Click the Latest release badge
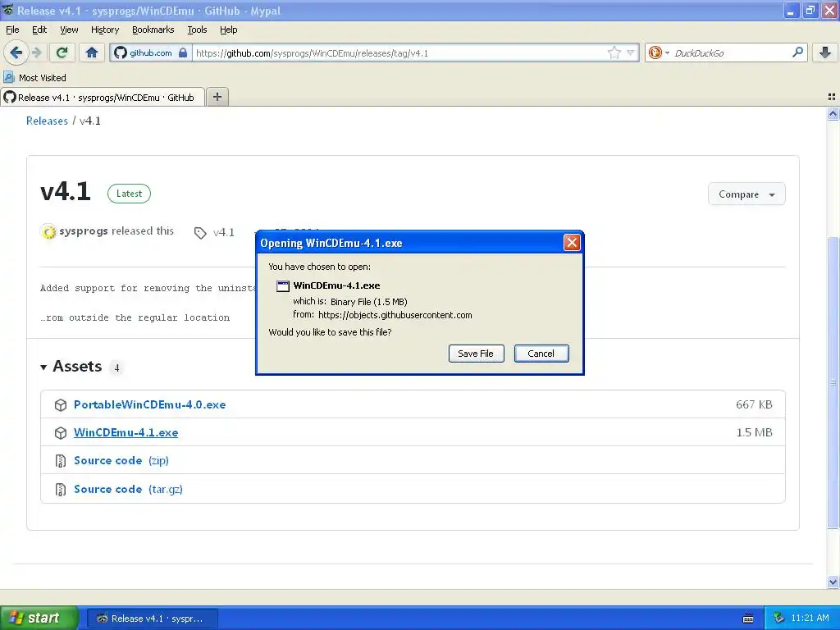Screen dimensions: 840x630 (x=129, y=194)
